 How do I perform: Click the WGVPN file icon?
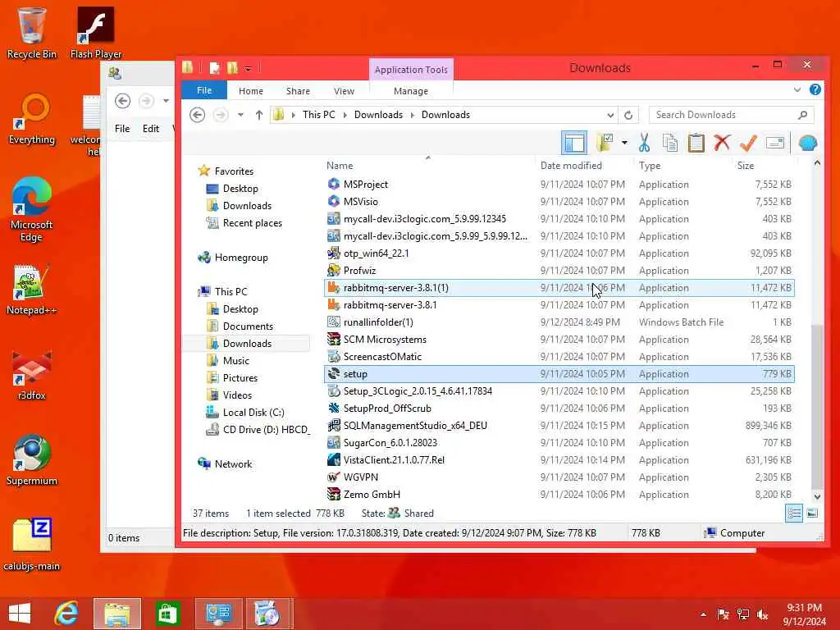(x=334, y=477)
